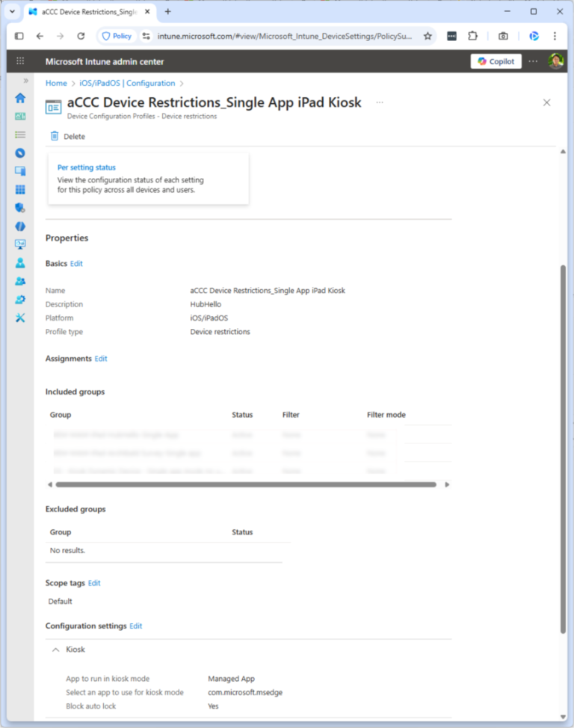This screenshot has width=574, height=728.
Task: Click the scroll up arrow of page
Action: click(x=563, y=152)
